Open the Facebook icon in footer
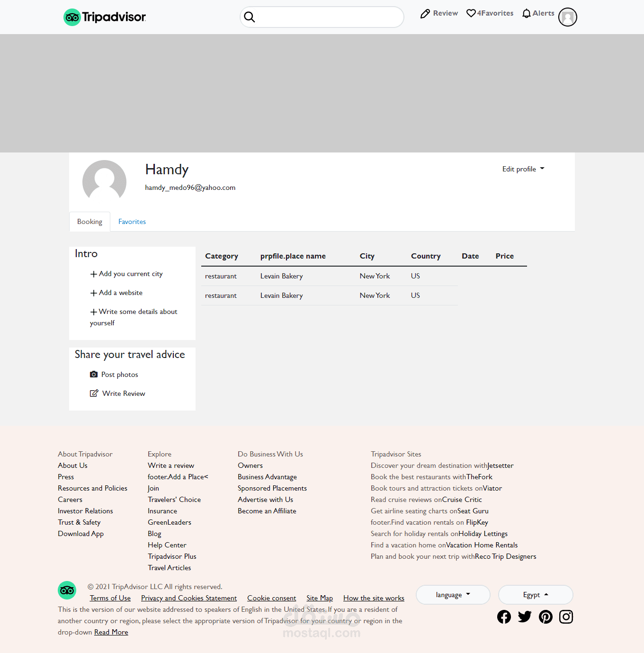The height and width of the screenshot is (653, 644). pos(504,617)
